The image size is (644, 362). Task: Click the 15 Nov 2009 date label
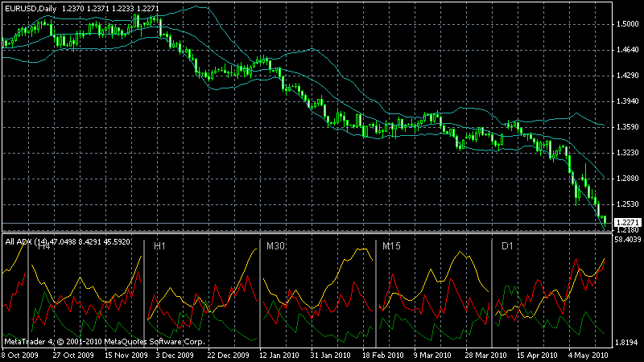click(126, 356)
